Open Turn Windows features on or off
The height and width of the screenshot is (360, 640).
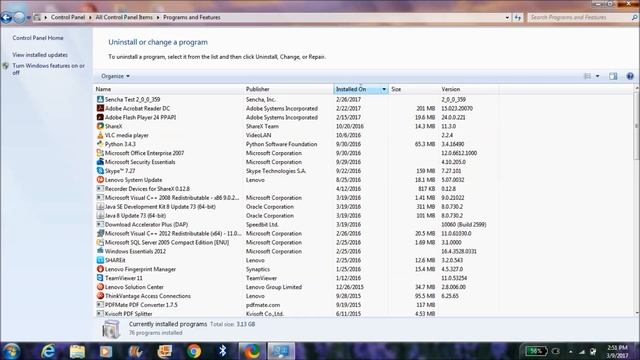pos(49,69)
